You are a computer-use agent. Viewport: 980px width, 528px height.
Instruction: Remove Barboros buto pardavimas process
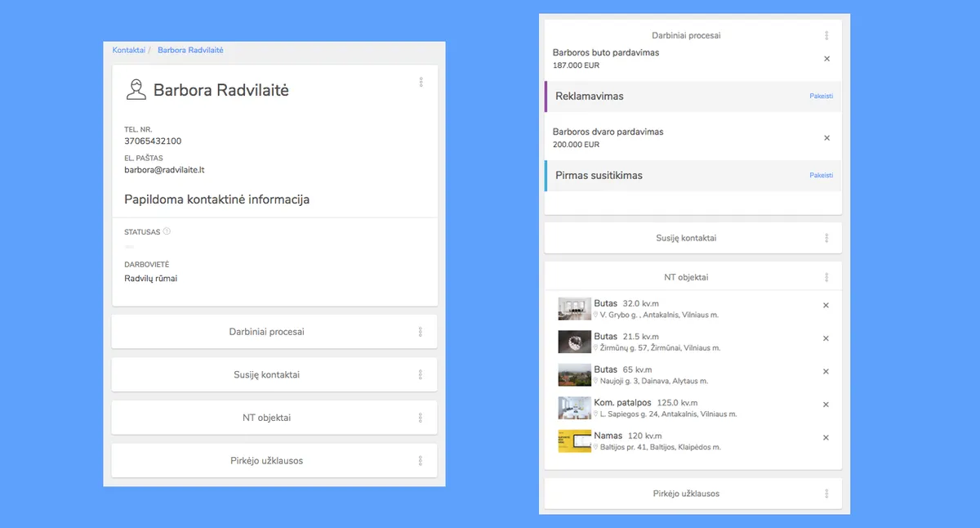coord(826,59)
